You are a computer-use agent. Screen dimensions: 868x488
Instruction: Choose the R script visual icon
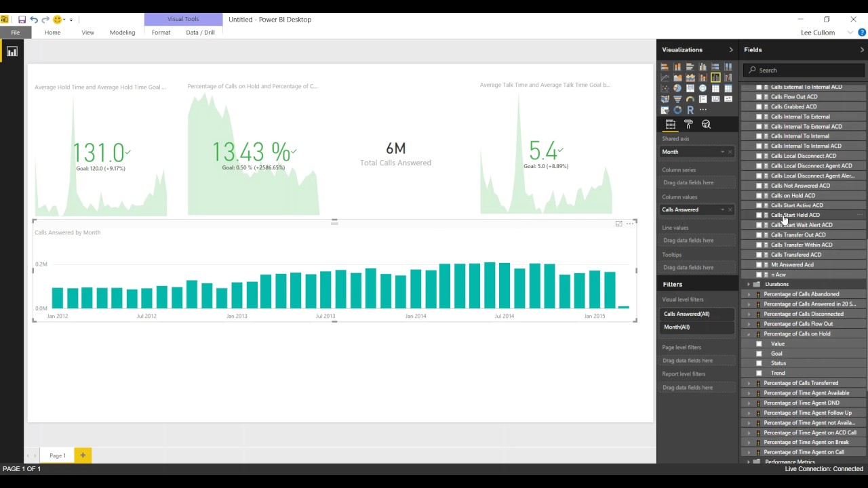[690, 110]
